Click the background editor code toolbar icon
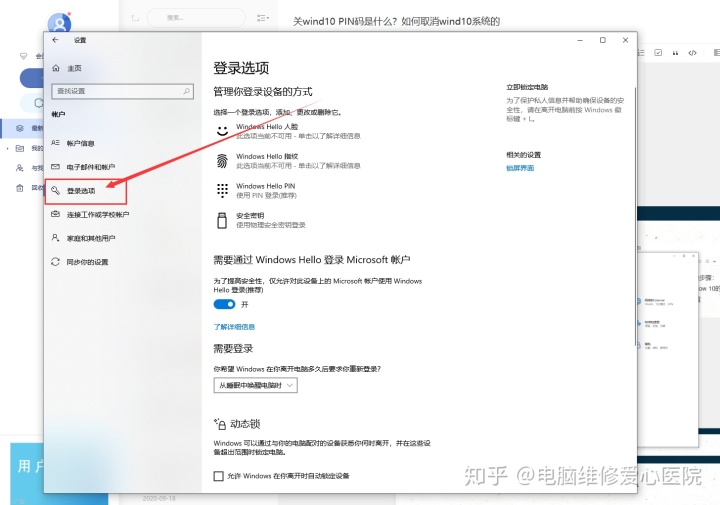Screen dimensions: 720x505 692,53
